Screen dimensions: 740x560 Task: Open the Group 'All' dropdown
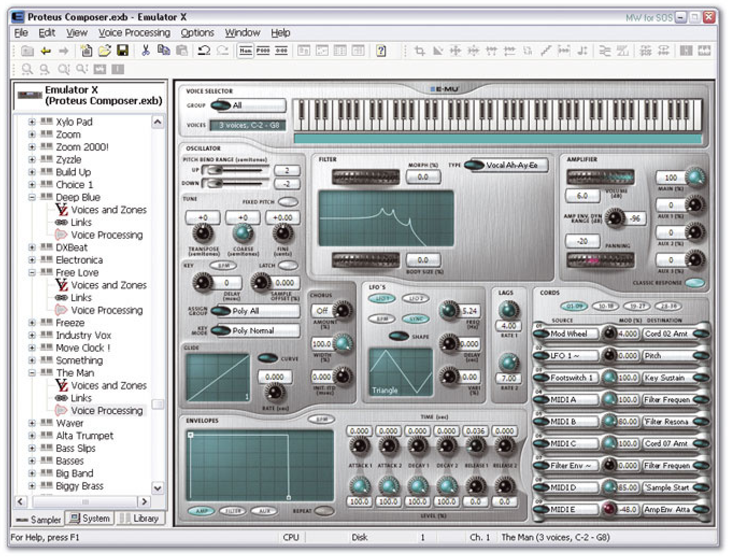click(248, 105)
